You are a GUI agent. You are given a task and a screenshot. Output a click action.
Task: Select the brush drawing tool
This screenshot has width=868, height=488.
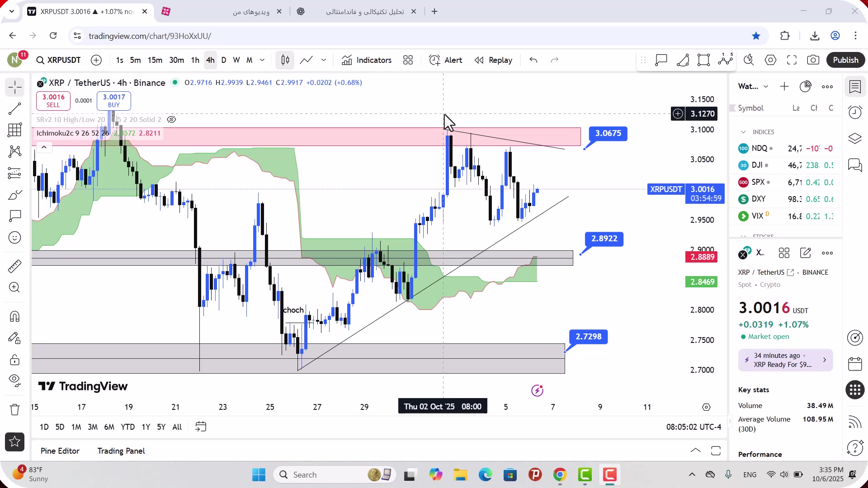coord(15,195)
